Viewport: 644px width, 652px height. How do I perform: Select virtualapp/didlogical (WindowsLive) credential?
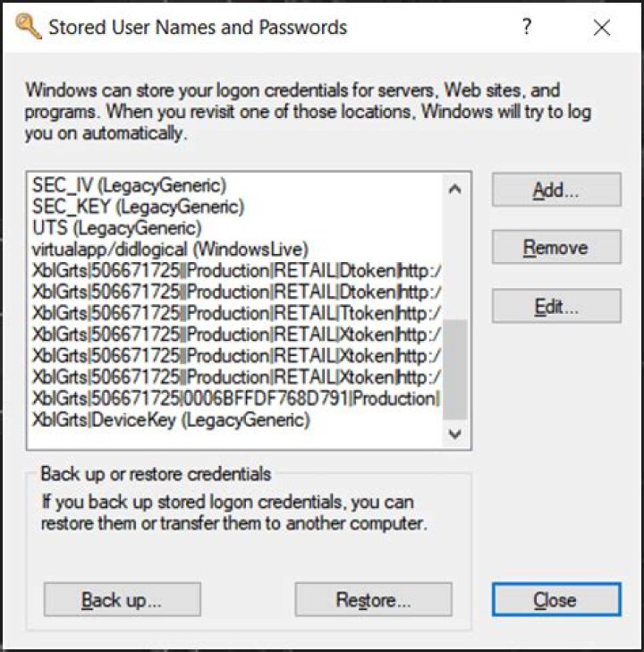[170, 250]
